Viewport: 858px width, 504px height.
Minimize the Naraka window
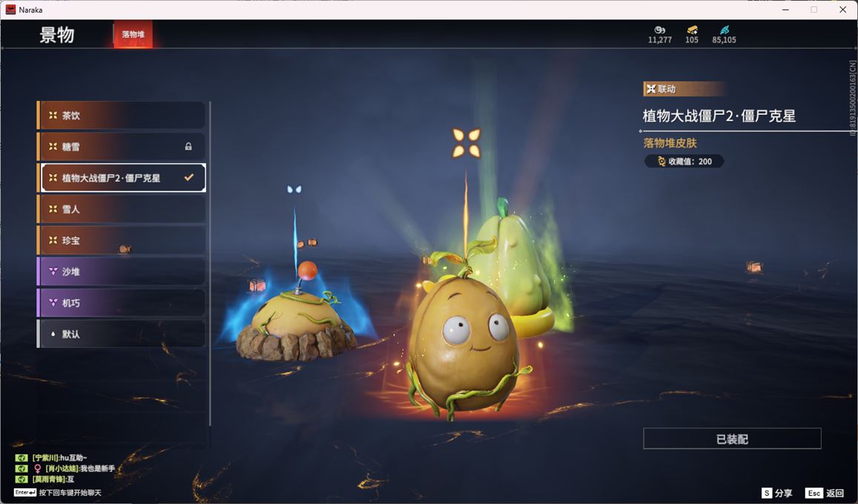[x=786, y=10]
